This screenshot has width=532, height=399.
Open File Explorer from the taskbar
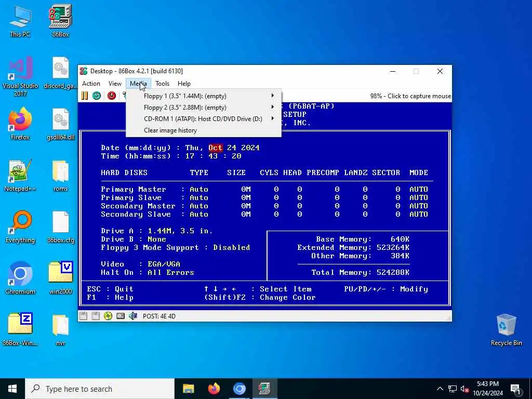point(188,389)
